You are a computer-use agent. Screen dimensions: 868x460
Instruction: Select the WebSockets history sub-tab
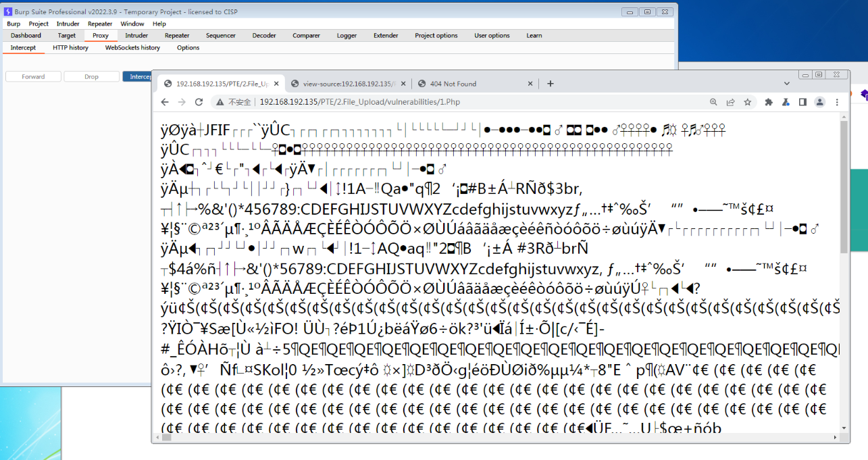[x=132, y=48]
